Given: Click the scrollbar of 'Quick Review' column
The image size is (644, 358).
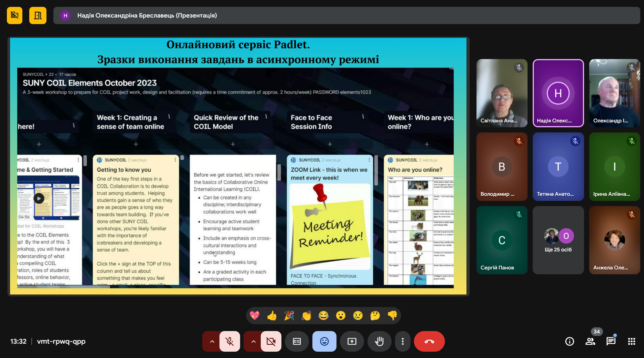Looking at the screenshot, I should [279, 172].
